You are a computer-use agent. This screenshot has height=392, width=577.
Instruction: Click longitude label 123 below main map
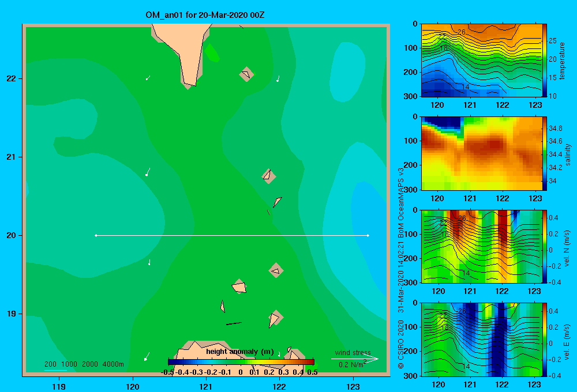[x=353, y=386]
